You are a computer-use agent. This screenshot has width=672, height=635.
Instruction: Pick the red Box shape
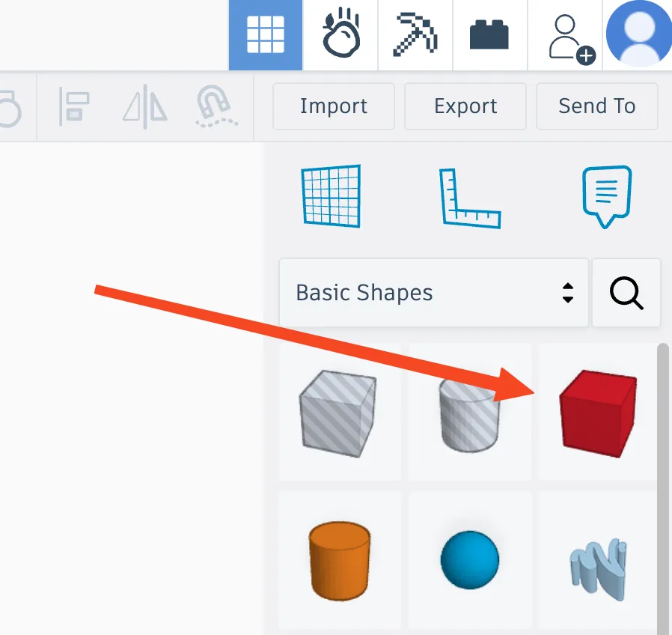(x=598, y=413)
